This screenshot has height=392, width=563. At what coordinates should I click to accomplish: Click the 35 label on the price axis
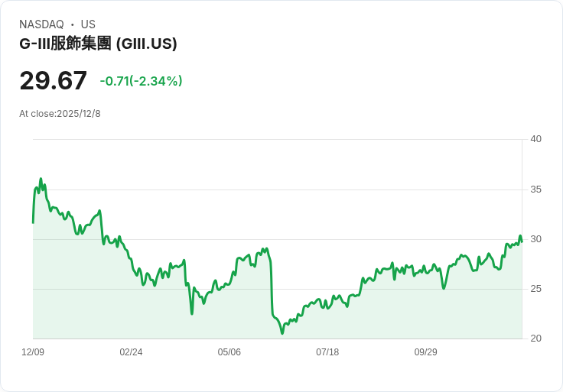[x=536, y=190]
